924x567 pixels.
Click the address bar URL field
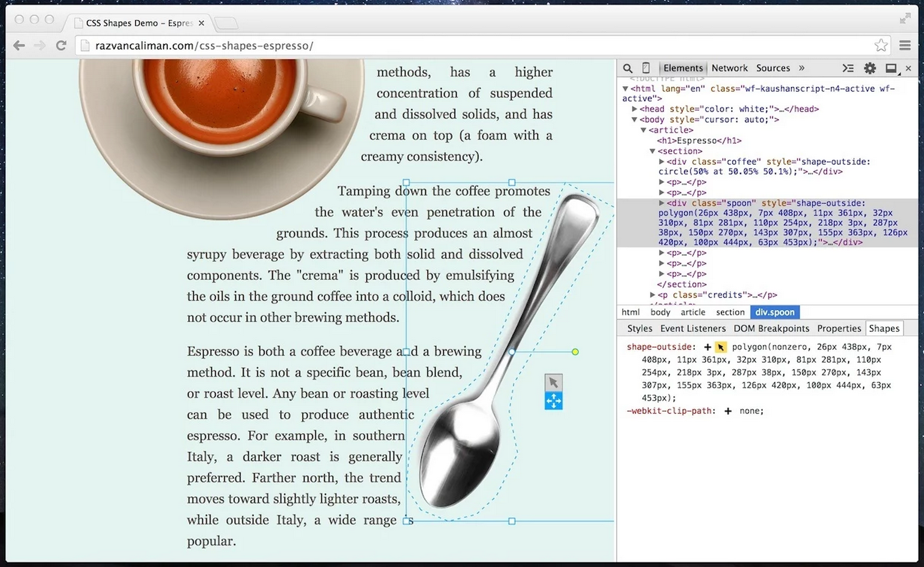483,45
